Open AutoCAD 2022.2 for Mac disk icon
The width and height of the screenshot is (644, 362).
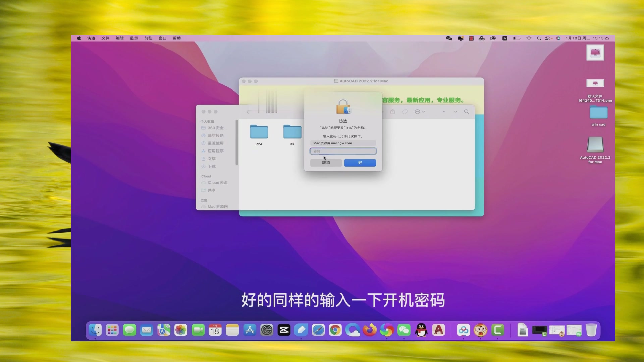pyautogui.click(x=595, y=150)
